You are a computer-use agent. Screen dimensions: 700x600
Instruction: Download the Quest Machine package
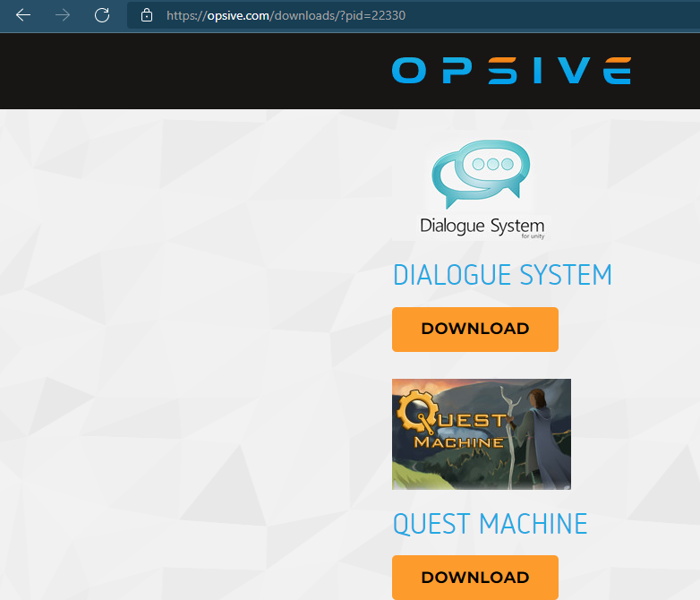(x=475, y=578)
